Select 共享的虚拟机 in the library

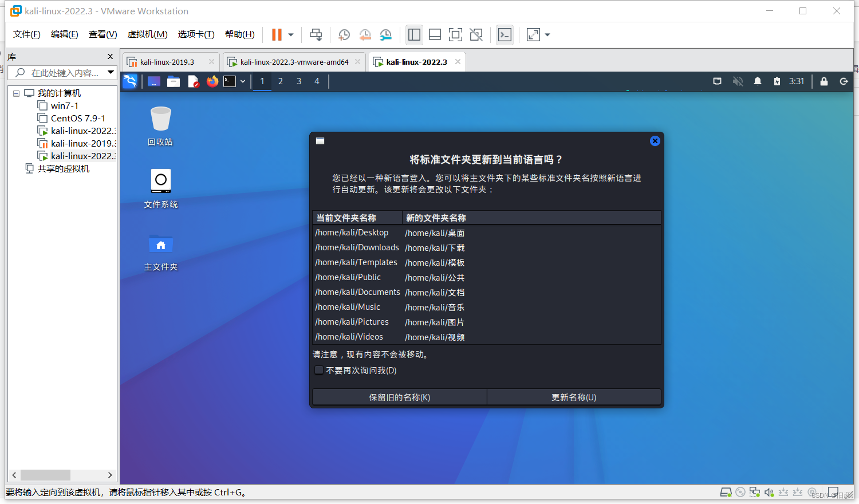pos(64,168)
